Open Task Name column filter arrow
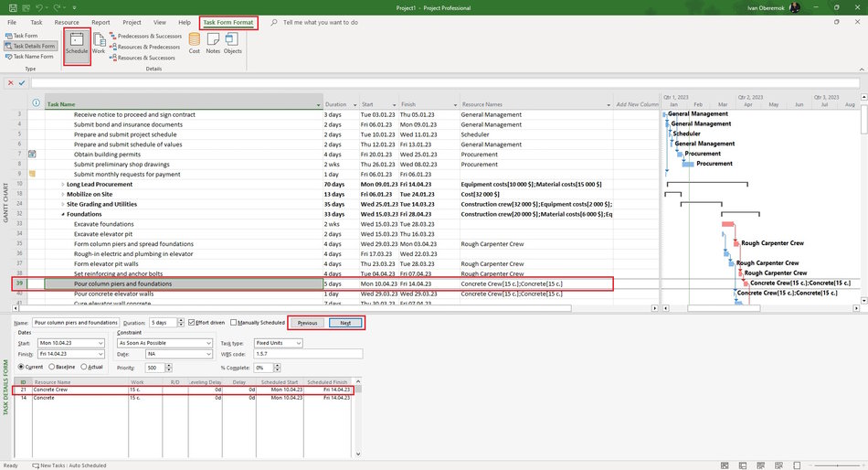Screen dimensions: 868x470 coord(318,105)
